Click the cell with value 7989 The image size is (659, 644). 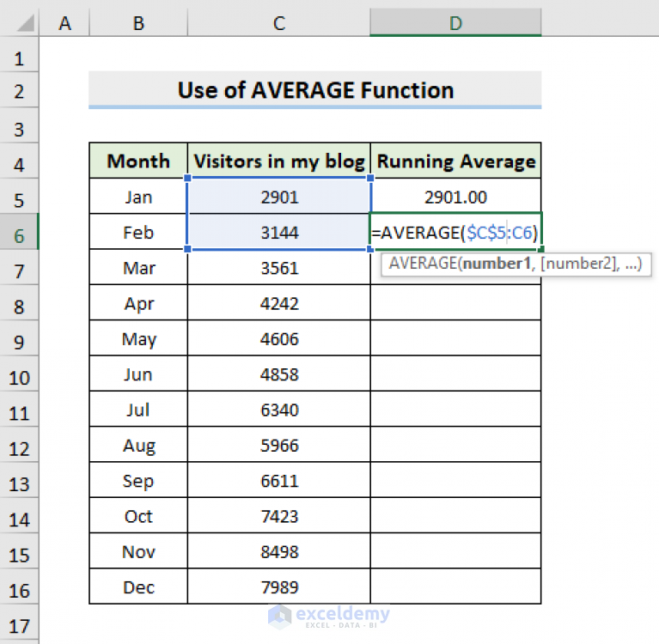pyautogui.click(x=278, y=586)
